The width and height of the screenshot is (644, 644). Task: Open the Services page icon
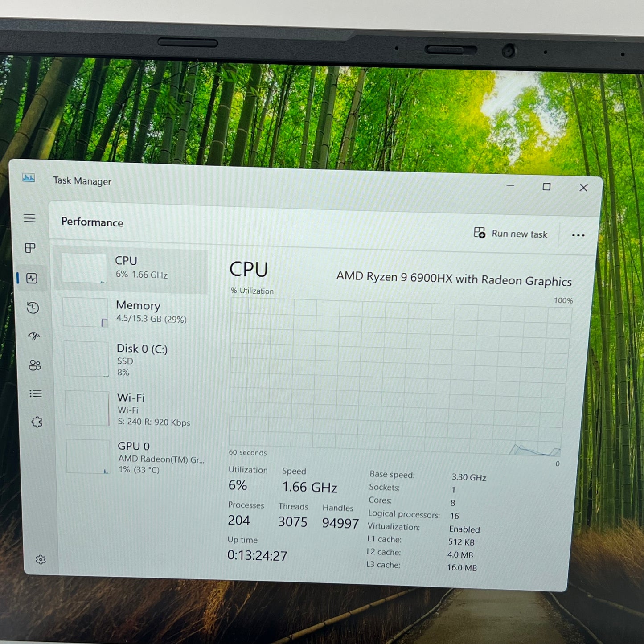coord(37,422)
